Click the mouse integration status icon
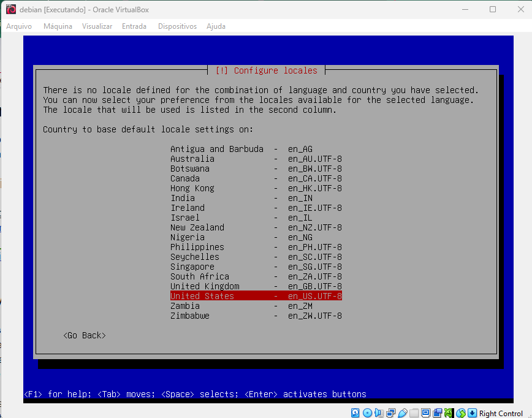Screen dimensions: 532x418 point(460,413)
